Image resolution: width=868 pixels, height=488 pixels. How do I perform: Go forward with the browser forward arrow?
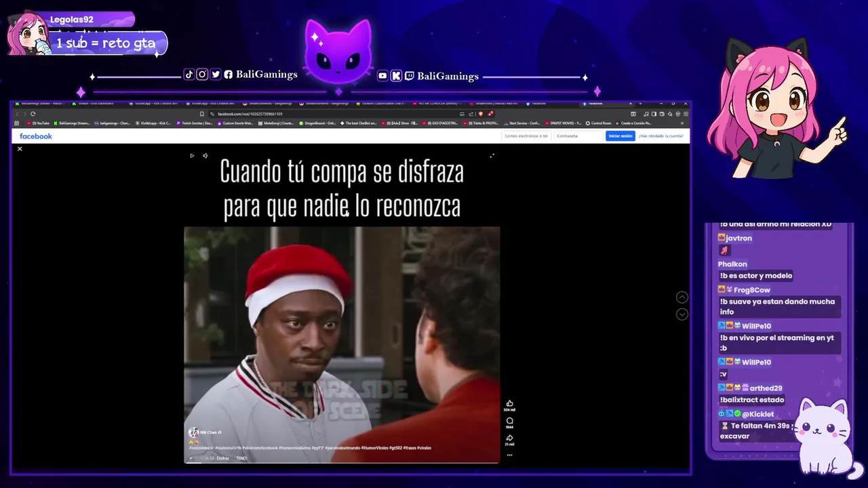tap(24, 114)
